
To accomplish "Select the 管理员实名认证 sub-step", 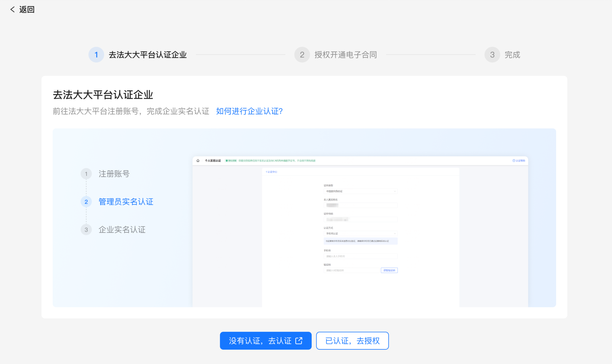I will 126,202.
